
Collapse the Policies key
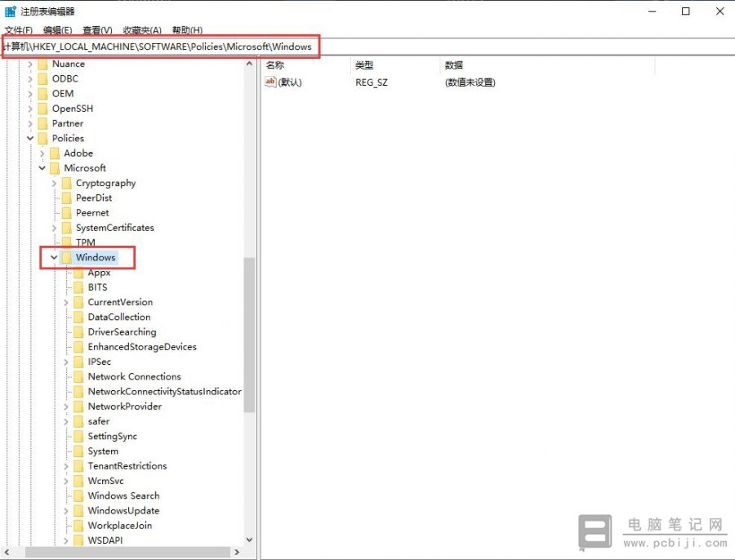pos(30,138)
